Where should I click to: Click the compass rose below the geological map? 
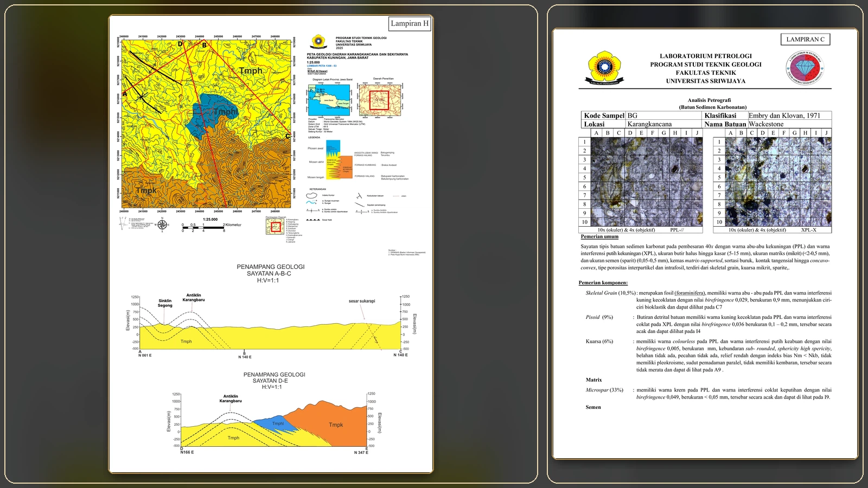(162, 224)
